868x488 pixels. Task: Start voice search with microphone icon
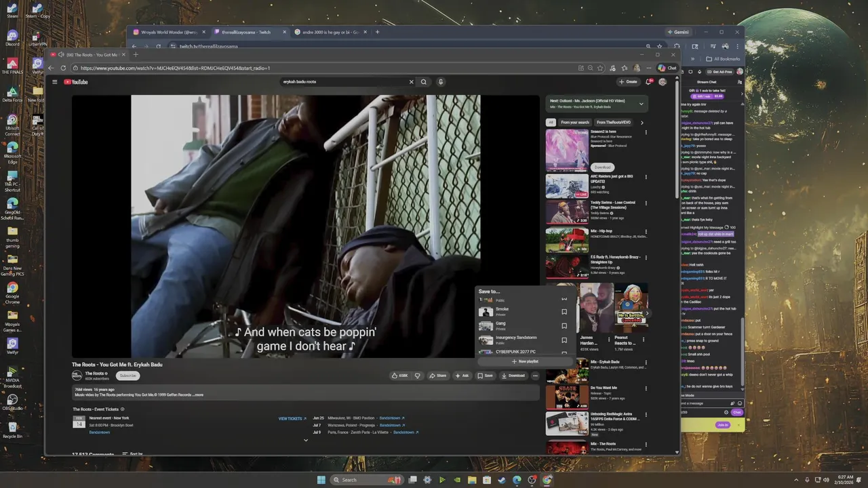[440, 82]
